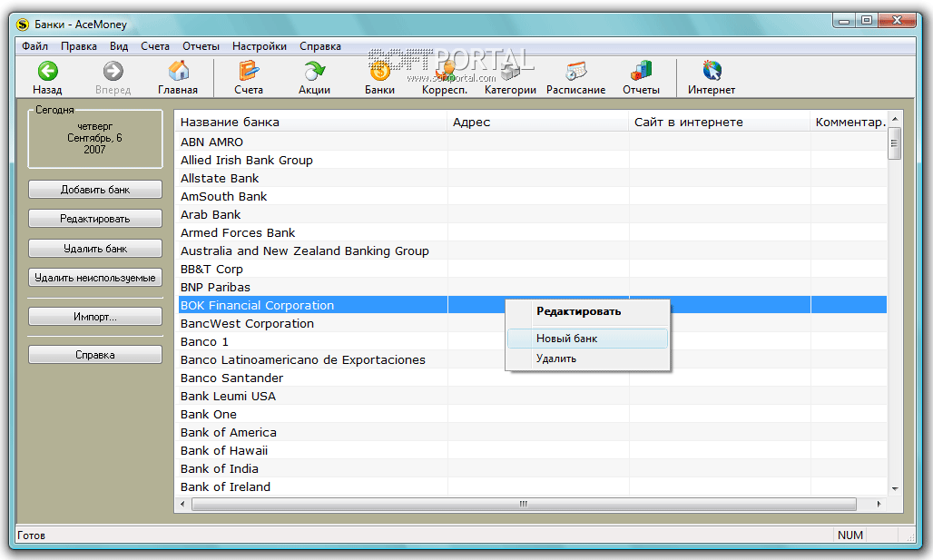
Task: Open the Отчеты reports toolbar icon
Action: click(x=641, y=71)
